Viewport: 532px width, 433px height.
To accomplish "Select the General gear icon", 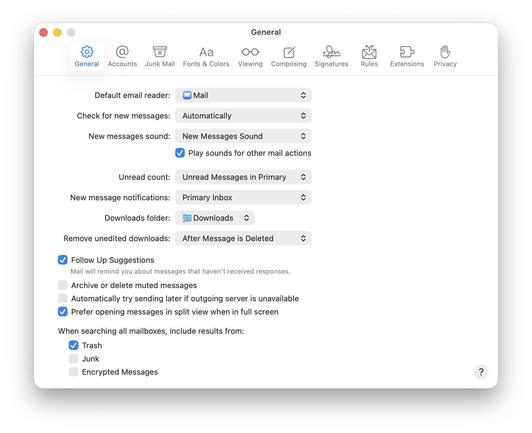I will [x=87, y=52].
